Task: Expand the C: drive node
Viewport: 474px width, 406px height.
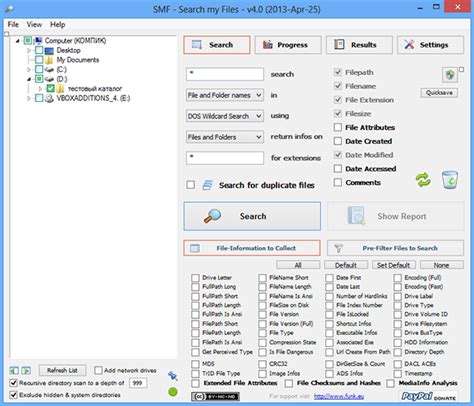Action: [x=29, y=70]
